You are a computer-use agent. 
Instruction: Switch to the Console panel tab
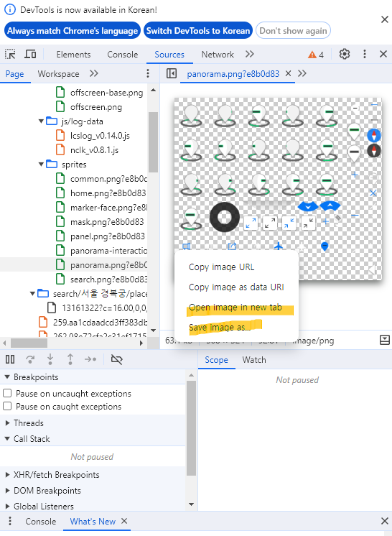123,55
